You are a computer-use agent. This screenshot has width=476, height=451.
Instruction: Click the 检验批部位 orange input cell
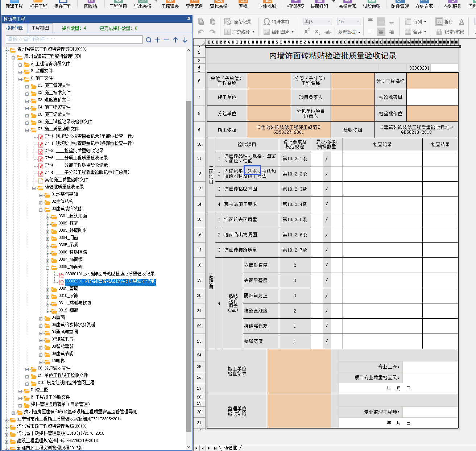click(x=432, y=113)
